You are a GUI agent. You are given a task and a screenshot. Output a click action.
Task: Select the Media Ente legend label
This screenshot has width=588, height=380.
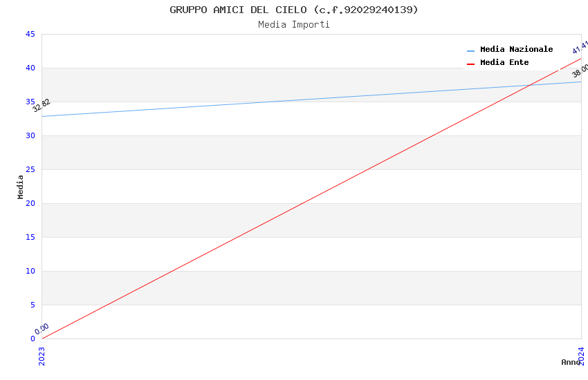(504, 63)
